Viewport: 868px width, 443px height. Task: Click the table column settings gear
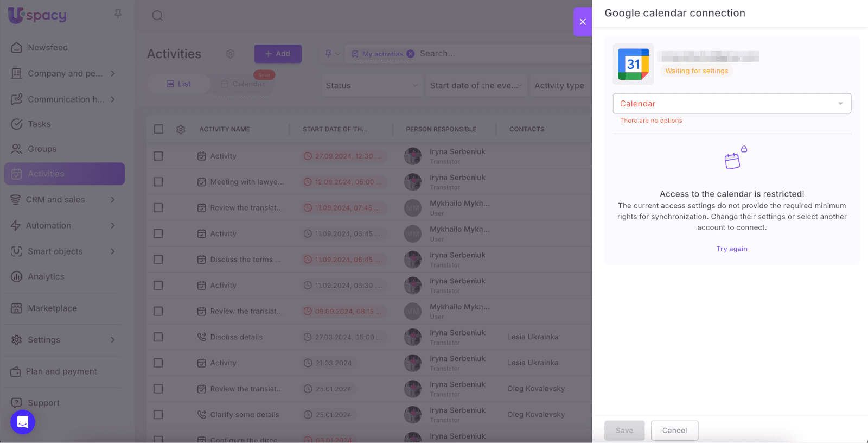coord(181,129)
